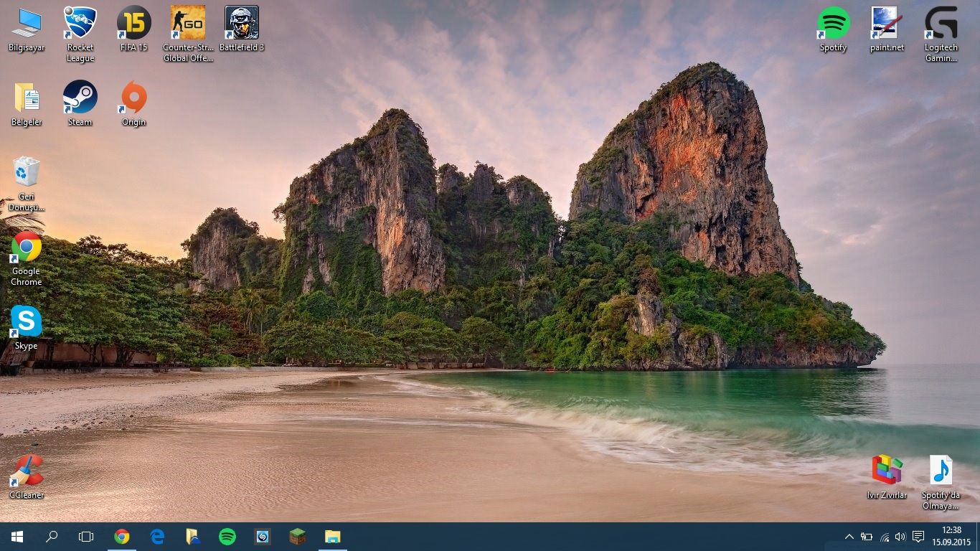This screenshot has height=551, width=980.
Task: Select the Spotify'da Olmayan music file
Action: click(941, 482)
